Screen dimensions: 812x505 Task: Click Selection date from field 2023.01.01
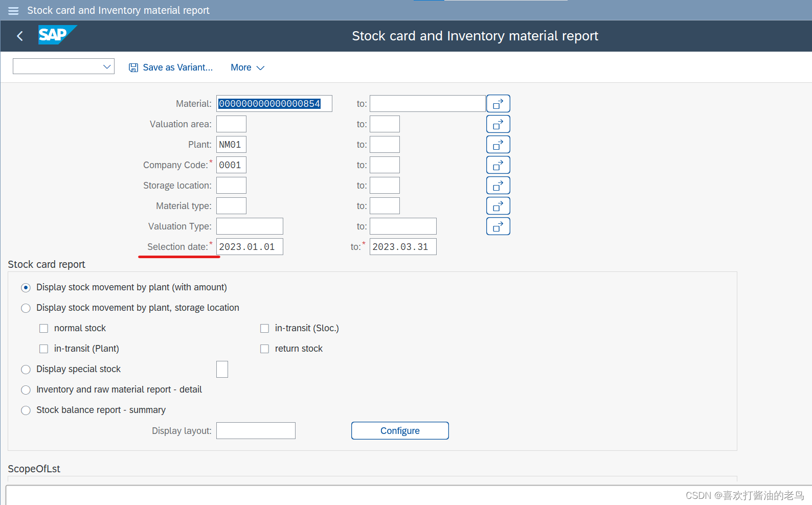pyautogui.click(x=250, y=247)
